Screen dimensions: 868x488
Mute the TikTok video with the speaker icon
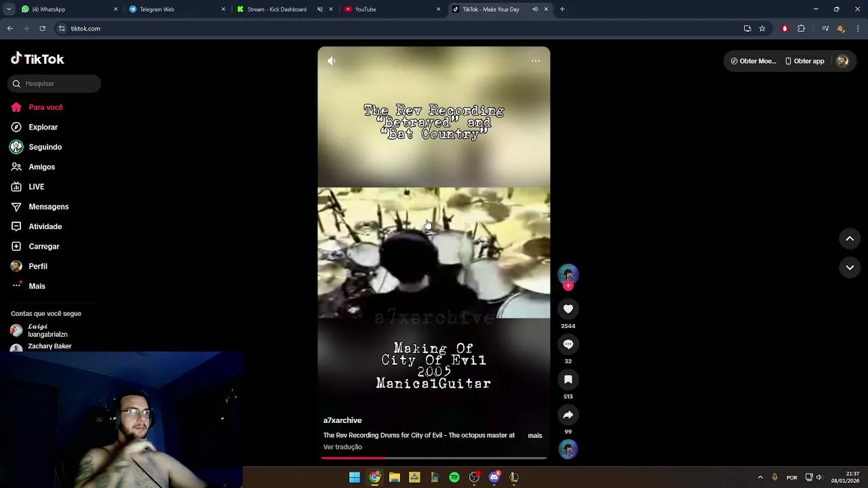point(331,61)
